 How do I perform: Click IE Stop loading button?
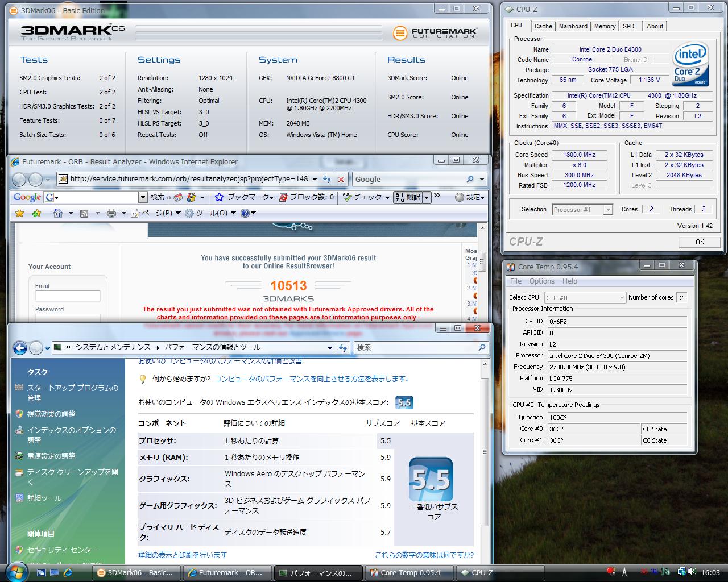coord(341,180)
